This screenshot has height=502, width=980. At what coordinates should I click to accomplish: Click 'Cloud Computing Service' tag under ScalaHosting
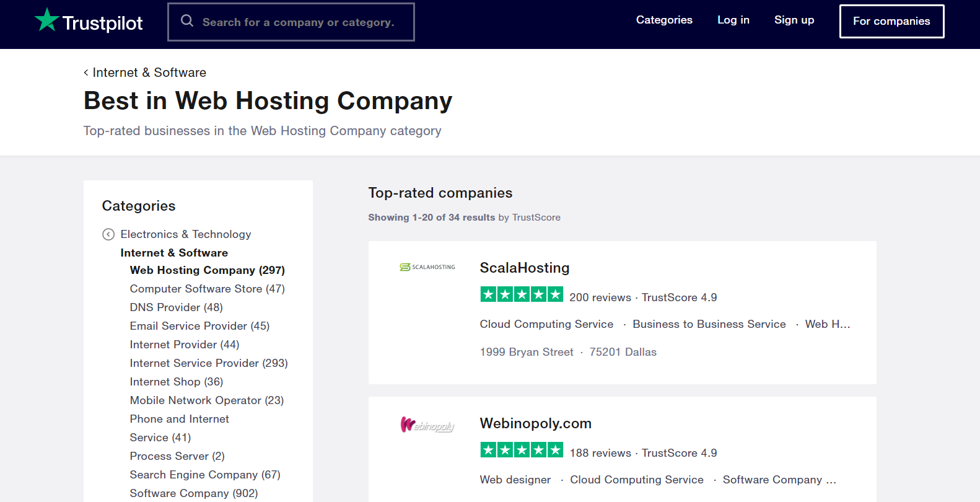point(546,324)
